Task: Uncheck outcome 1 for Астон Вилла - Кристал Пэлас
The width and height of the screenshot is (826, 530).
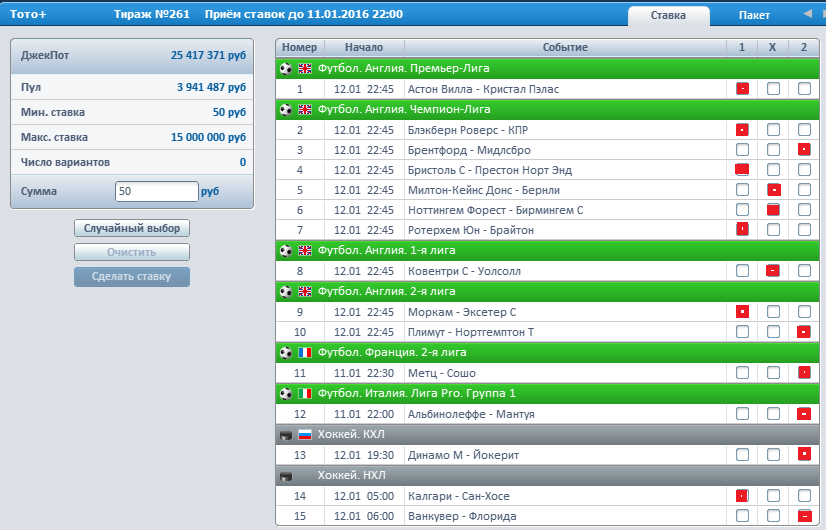Action: click(x=742, y=89)
